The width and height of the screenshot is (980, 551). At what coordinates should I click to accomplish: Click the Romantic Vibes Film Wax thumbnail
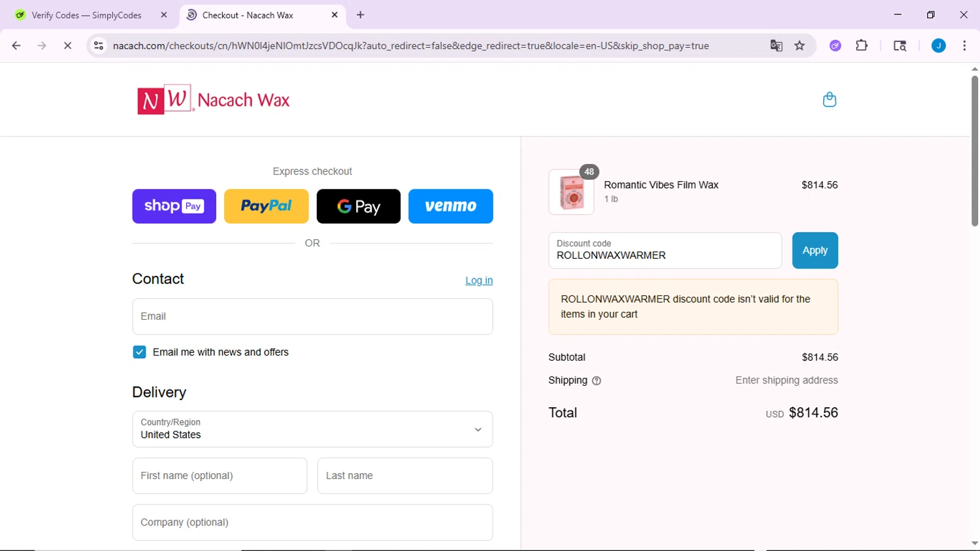coord(572,192)
